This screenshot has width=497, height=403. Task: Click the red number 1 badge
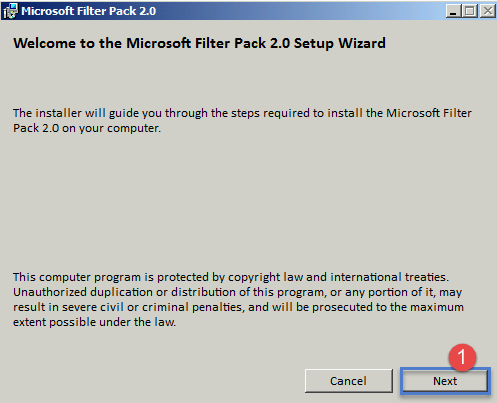tap(462, 357)
